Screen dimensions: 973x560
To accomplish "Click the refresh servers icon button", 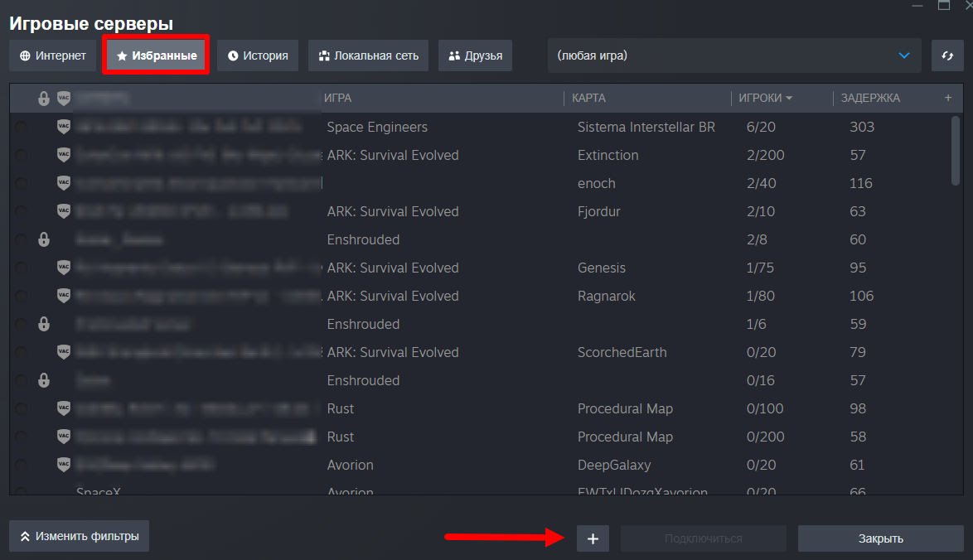I will [x=947, y=56].
